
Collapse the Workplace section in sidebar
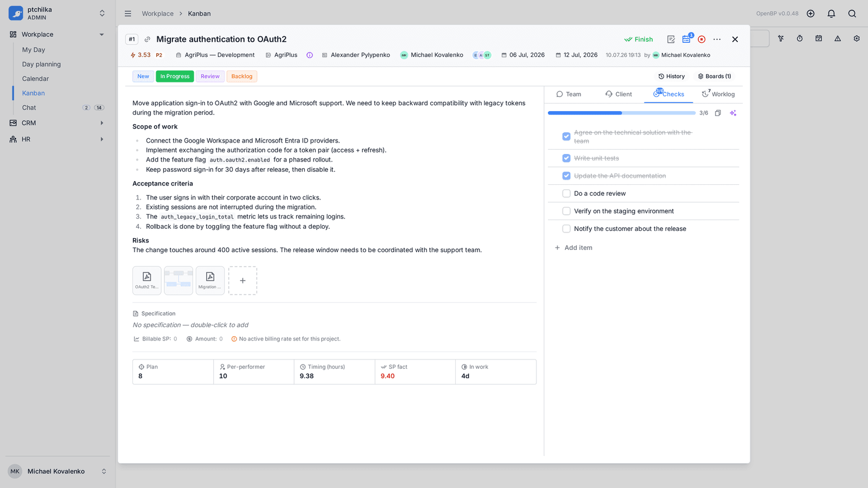click(x=101, y=35)
